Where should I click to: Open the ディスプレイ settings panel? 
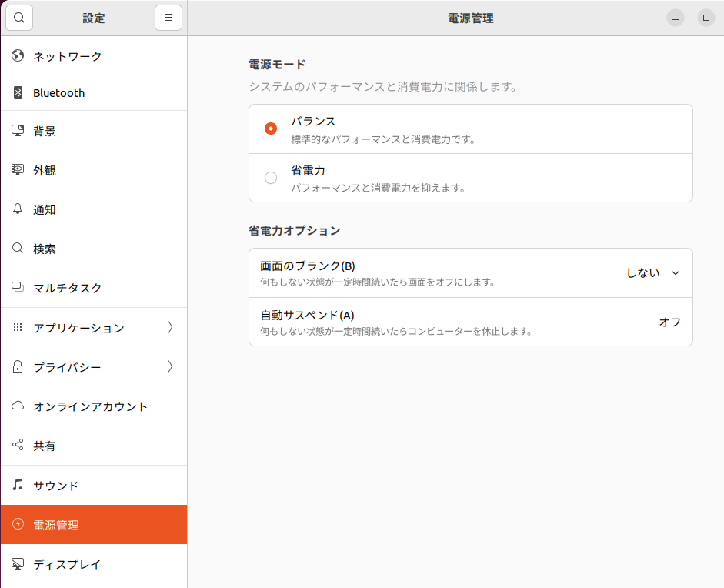click(x=67, y=564)
